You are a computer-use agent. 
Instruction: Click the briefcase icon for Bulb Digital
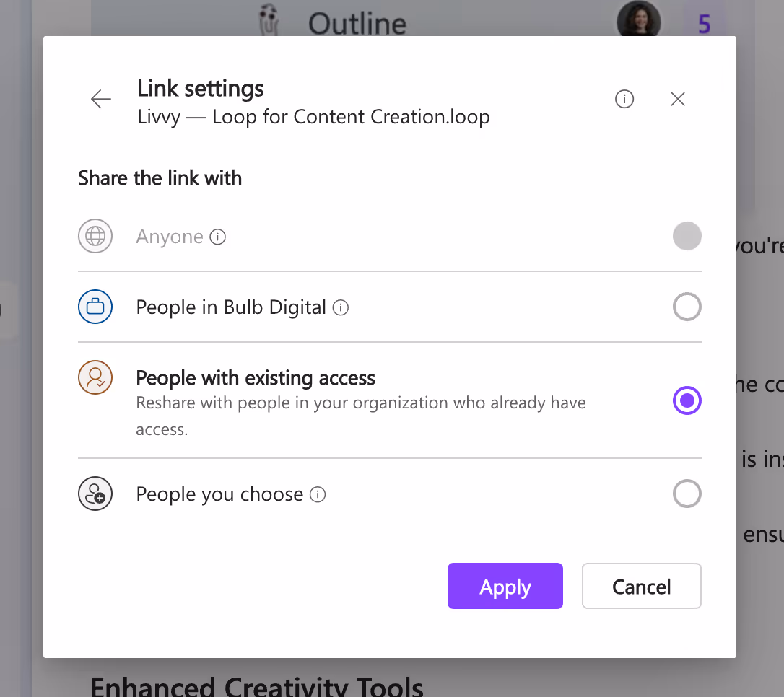(95, 307)
